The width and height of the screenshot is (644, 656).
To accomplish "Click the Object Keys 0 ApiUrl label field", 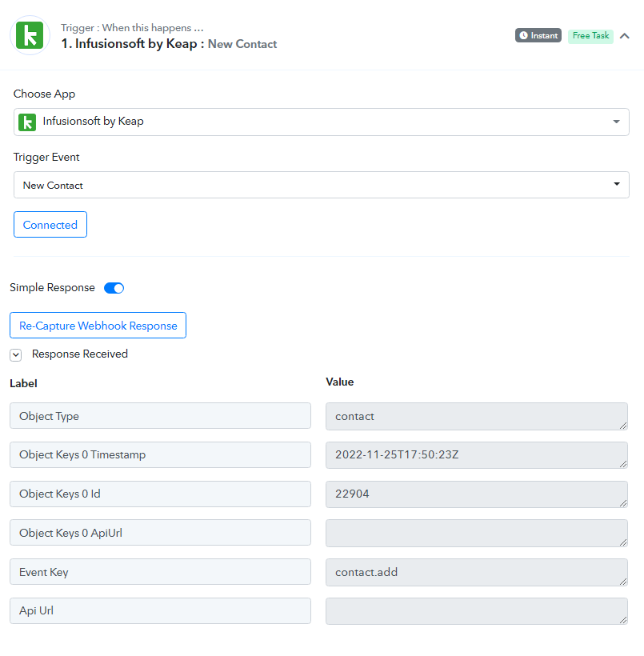I will pos(160,533).
